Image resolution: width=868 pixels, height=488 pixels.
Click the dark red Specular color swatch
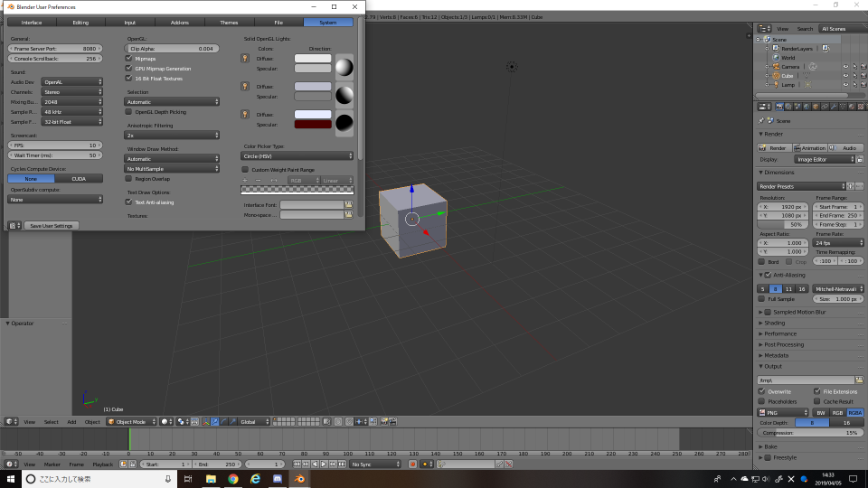click(x=313, y=125)
